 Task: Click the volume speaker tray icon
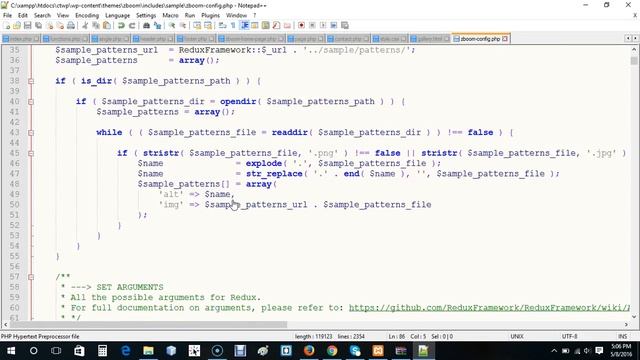click(x=587, y=351)
